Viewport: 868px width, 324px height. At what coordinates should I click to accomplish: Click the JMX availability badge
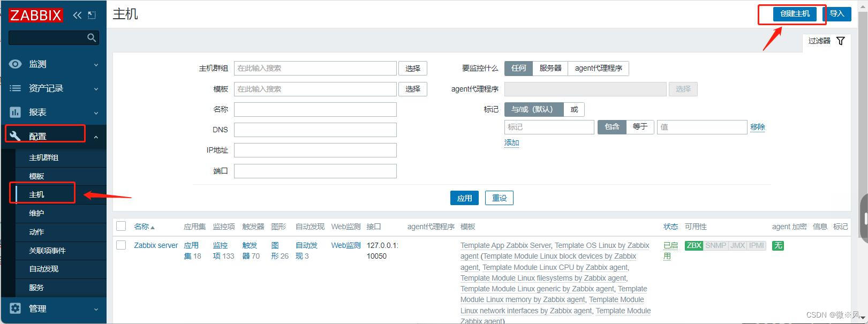click(737, 245)
